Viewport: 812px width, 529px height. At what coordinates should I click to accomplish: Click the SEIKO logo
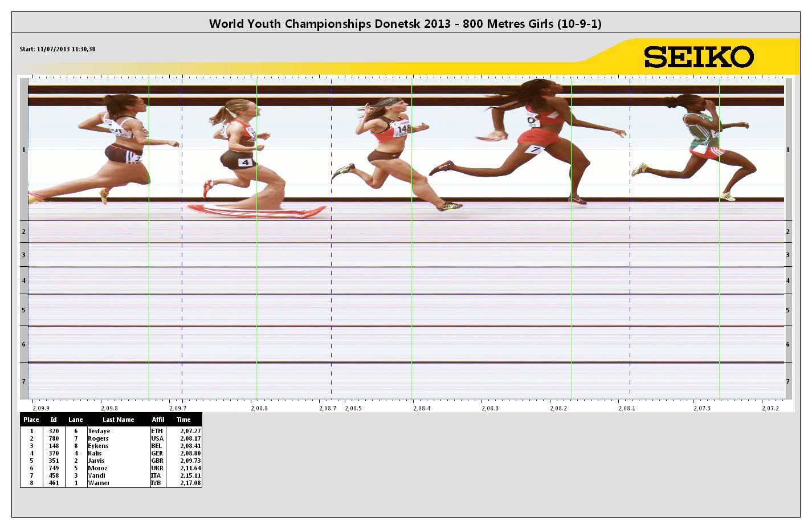tap(699, 57)
